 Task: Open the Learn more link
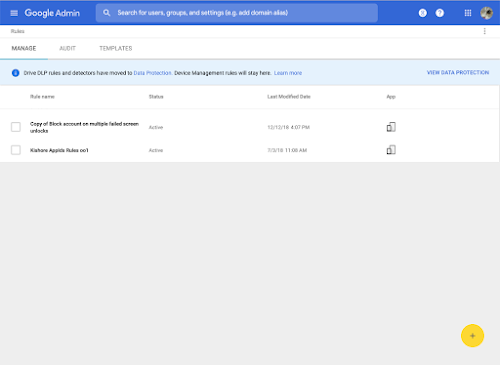tap(288, 73)
